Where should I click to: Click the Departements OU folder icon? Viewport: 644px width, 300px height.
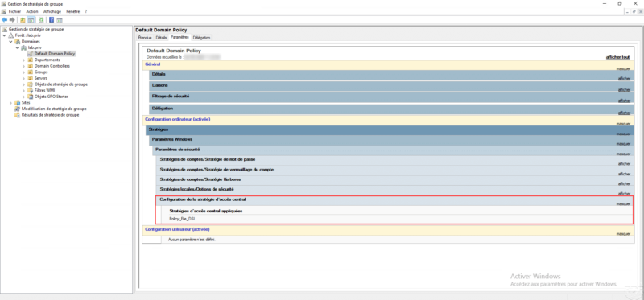31,60
